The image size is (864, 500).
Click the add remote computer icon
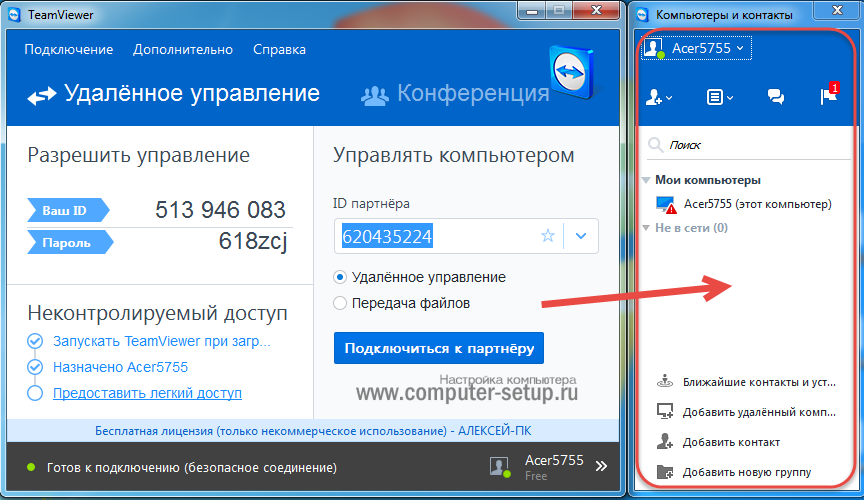665,411
